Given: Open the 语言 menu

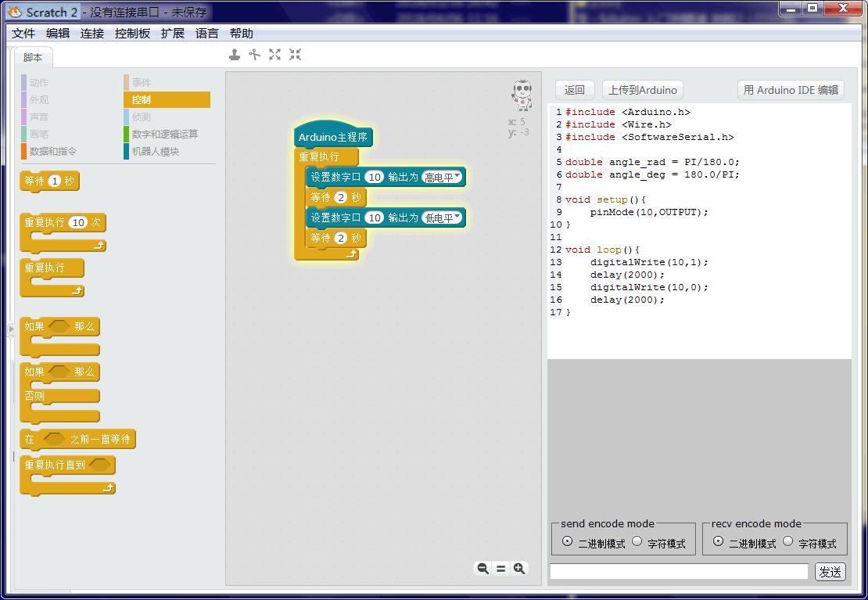Looking at the screenshot, I should [207, 33].
